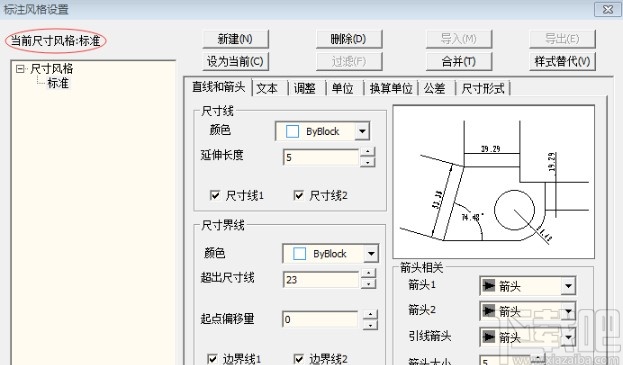The width and height of the screenshot is (623, 365).
Task: Click the 尺寸界线 color swatch
Action: pyautogui.click(x=299, y=254)
